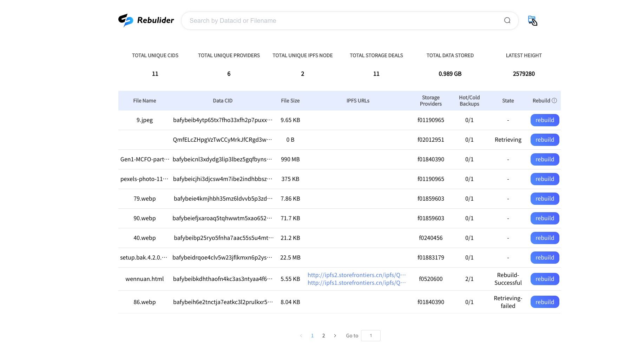Select page 2 in pagination
644x363 pixels.
pyautogui.click(x=323, y=336)
